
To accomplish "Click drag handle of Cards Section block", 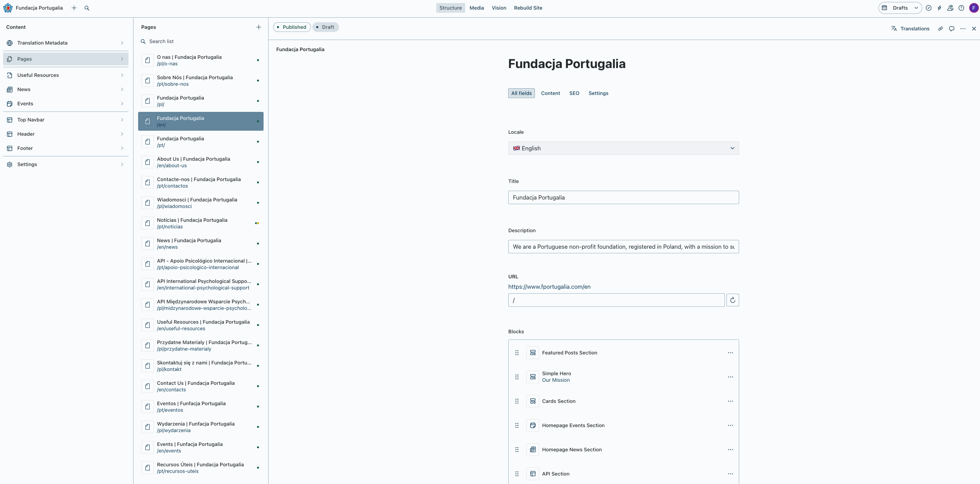I will point(517,401).
